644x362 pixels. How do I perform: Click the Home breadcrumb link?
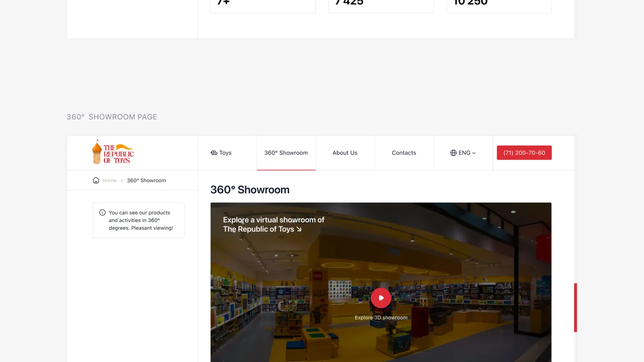click(x=109, y=181)
